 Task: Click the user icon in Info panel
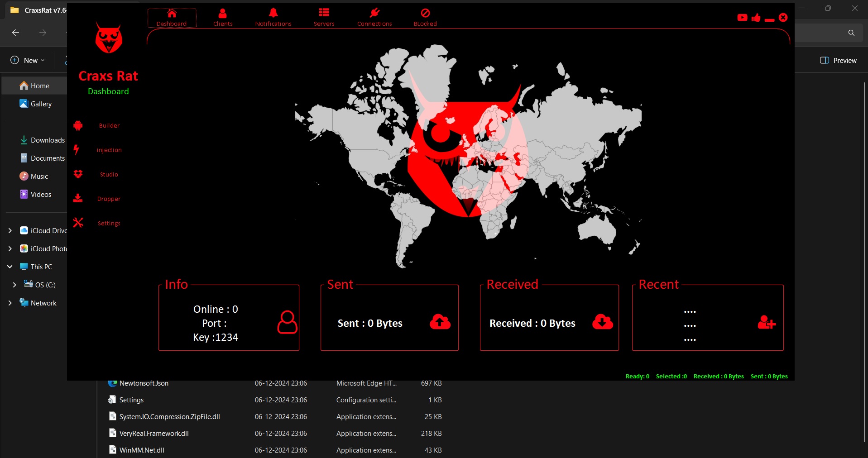pyautogui.click(x=287, y=322)
